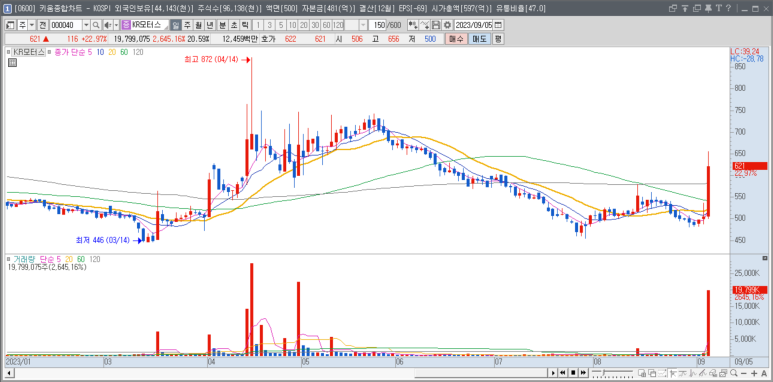Select the 월 monthly period button
Image resolution: width=773 pixels, height=382 pixels.
pos(198,25)
